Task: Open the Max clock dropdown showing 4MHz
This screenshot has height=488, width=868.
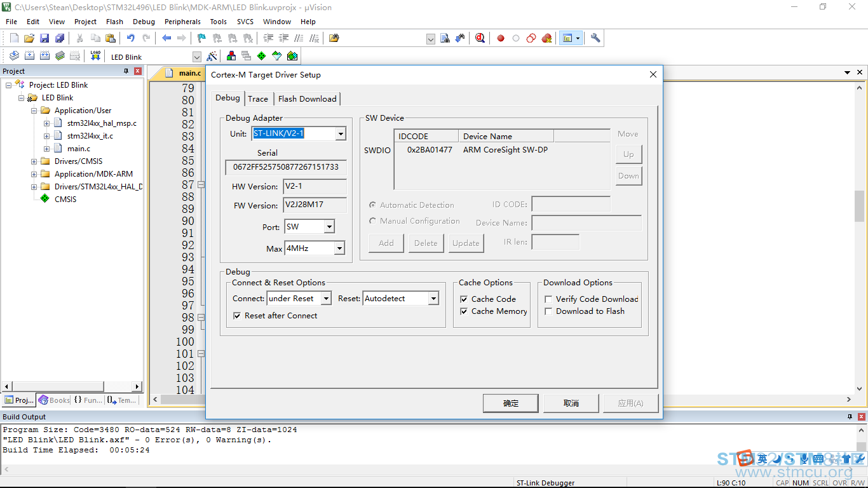Action: (x=339, y=248)
